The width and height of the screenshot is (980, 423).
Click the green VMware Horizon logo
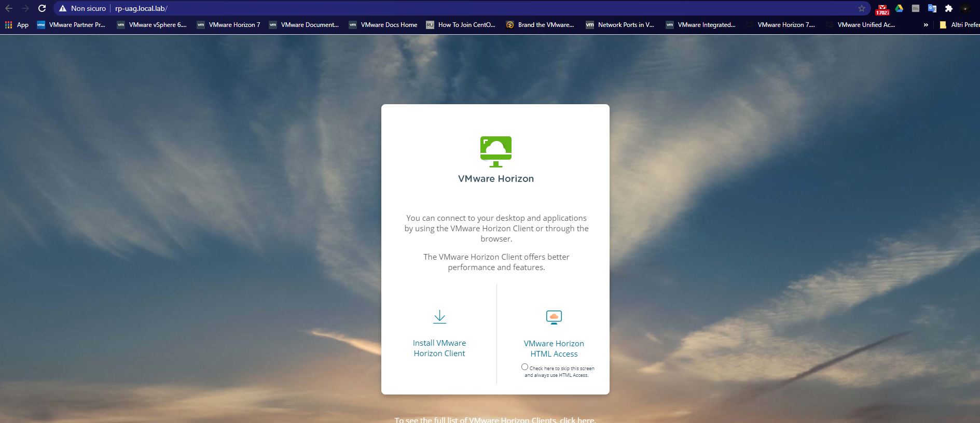[496, 151]
